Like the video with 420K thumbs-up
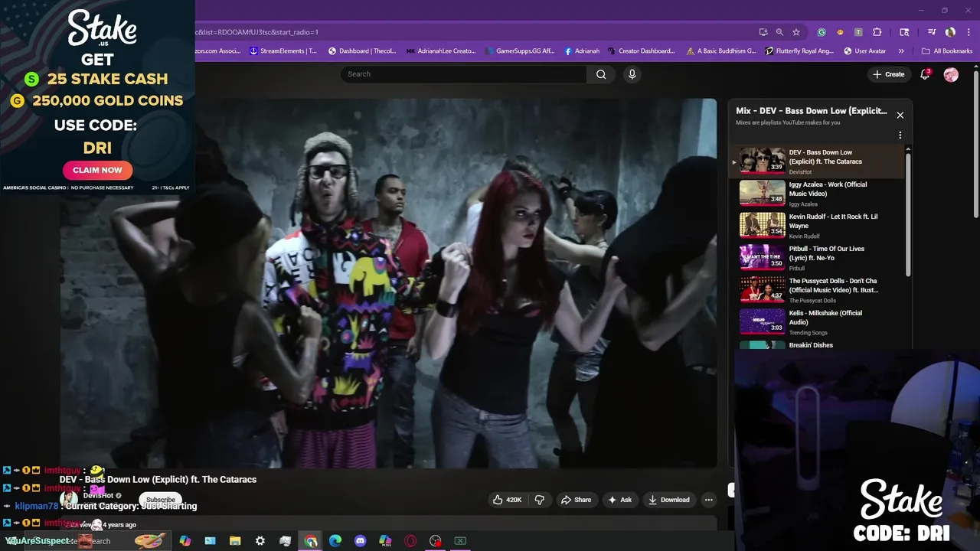This screenshot has width=980, height=551. (x=507, y=500)
